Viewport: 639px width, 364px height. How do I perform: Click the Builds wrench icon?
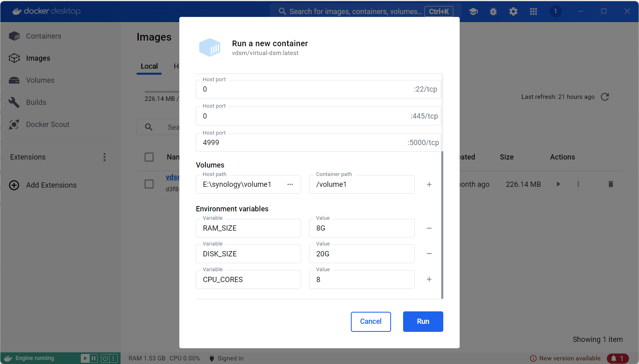point(14,102)
